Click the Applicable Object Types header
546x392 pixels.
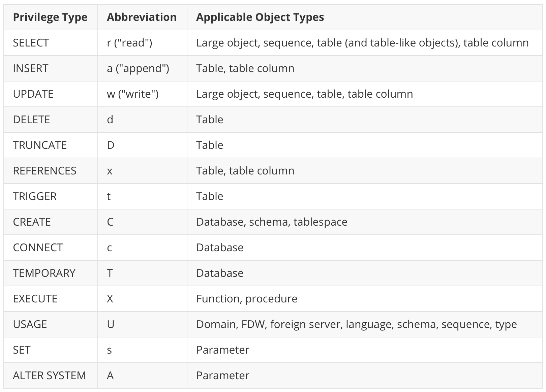pyautogui.click(x=260, y=17)
